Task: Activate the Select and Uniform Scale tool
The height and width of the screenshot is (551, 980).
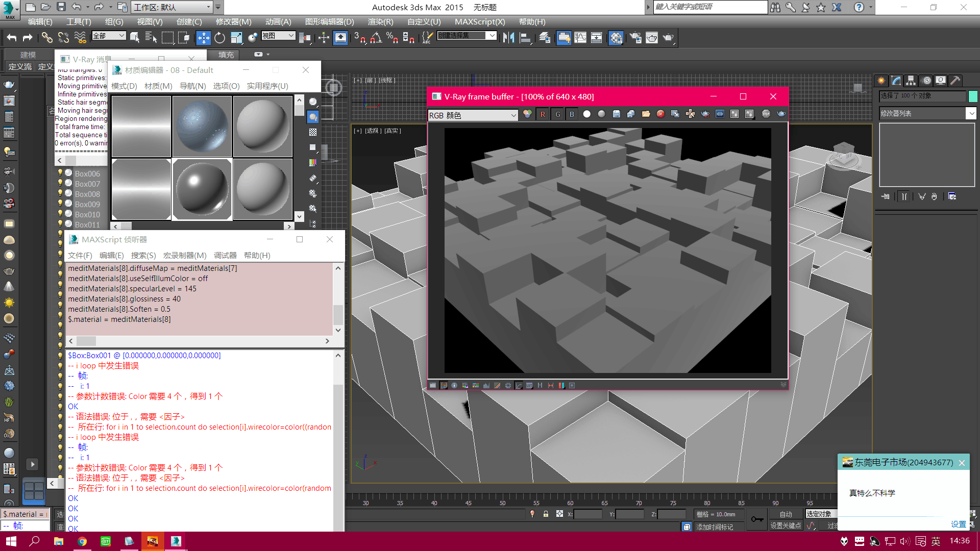Action: coord(236,38)
